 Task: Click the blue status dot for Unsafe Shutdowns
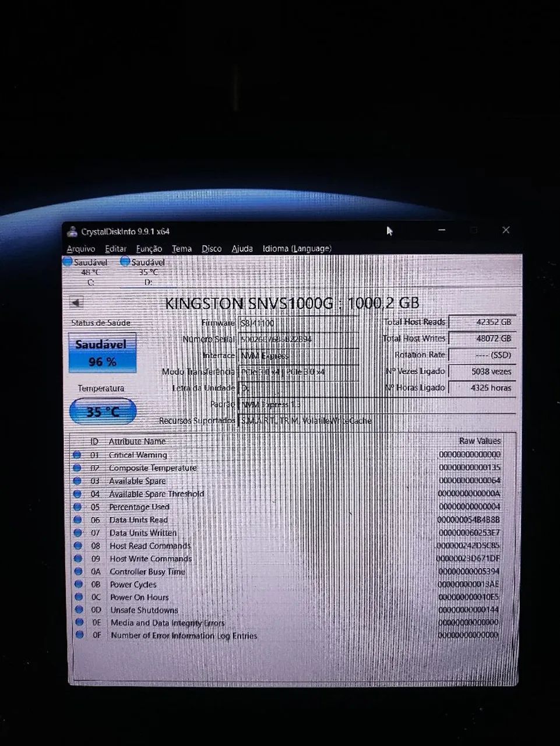point(79,610)
